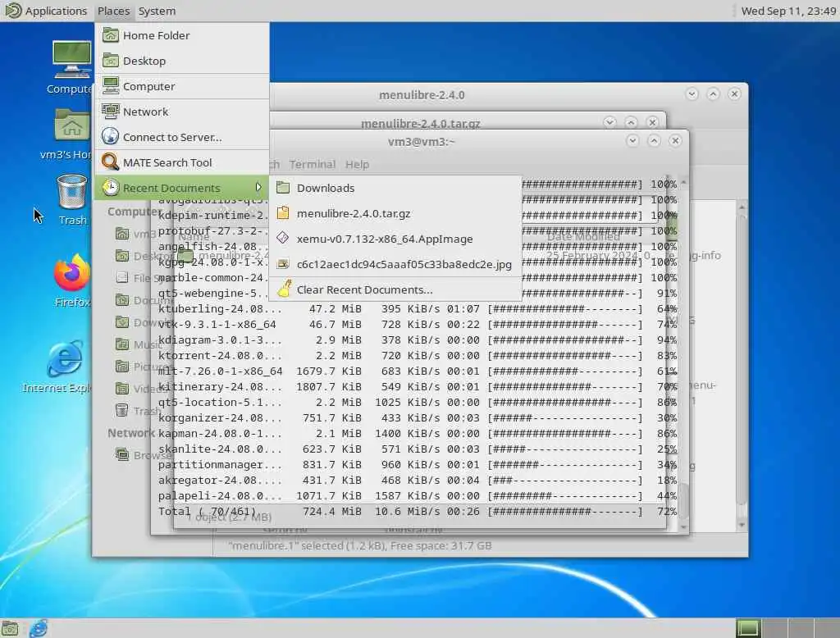
Task: Click the "menulibre.1" selected status bar text
Action: (x=360, y=546)
